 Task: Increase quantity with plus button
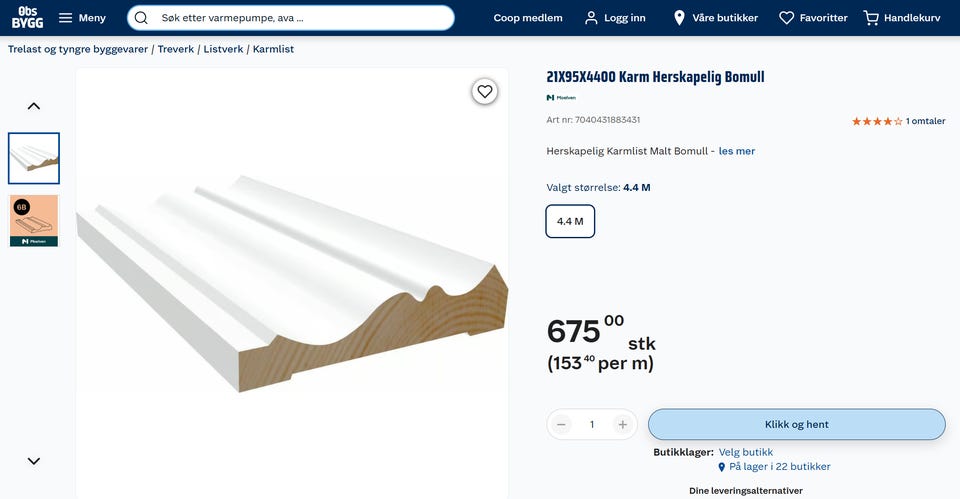(622, 424)
